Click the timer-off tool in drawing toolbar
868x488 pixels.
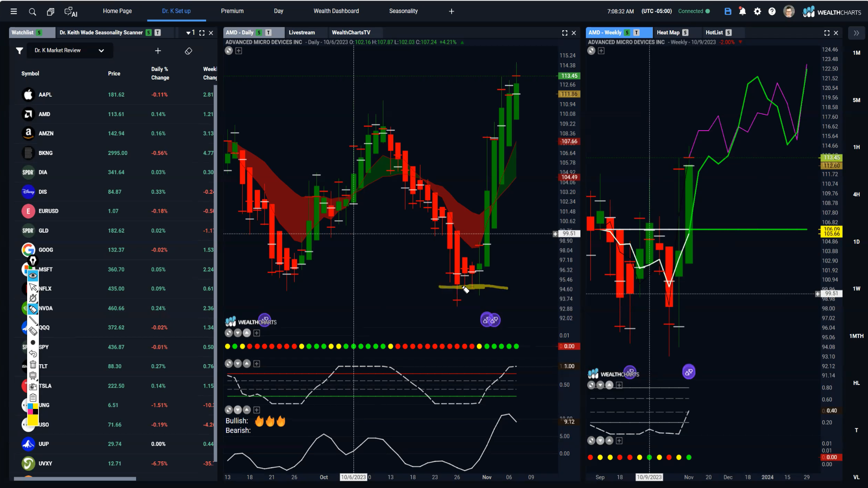click(x=33, y=298)
